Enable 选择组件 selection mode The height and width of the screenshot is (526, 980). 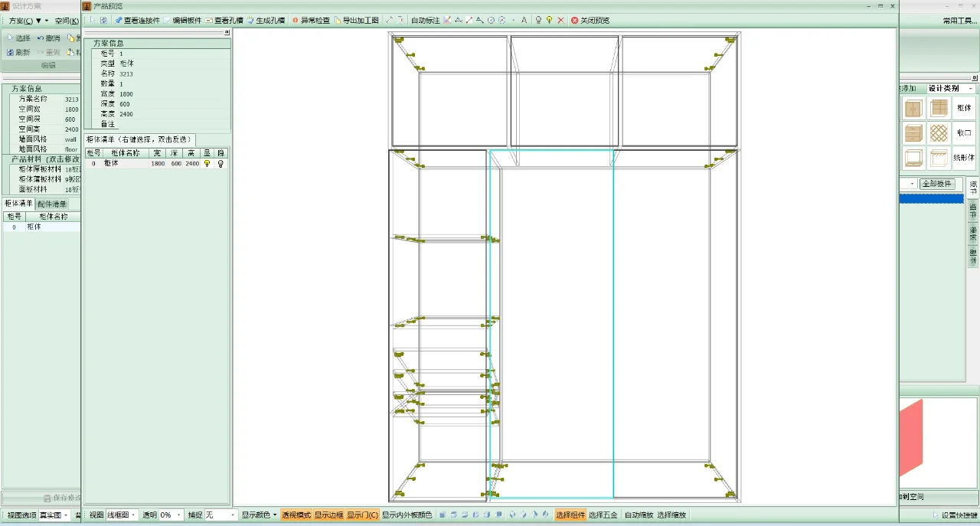click(x=570, y=515)
